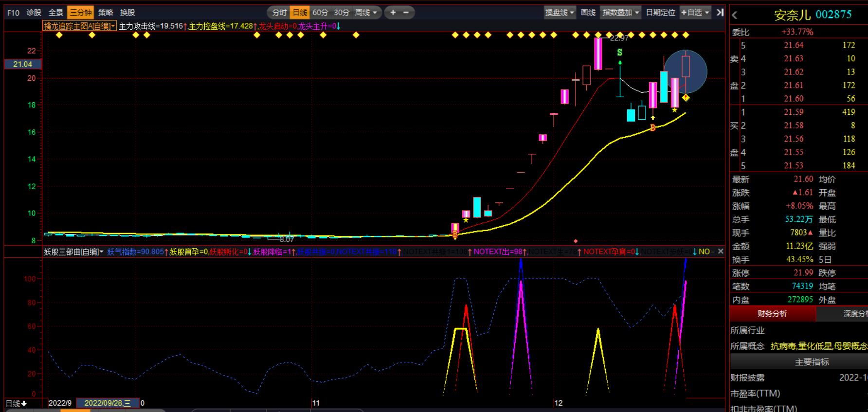
Task: Expand the 操盘线 dropdown
Action: coord(560,13)
